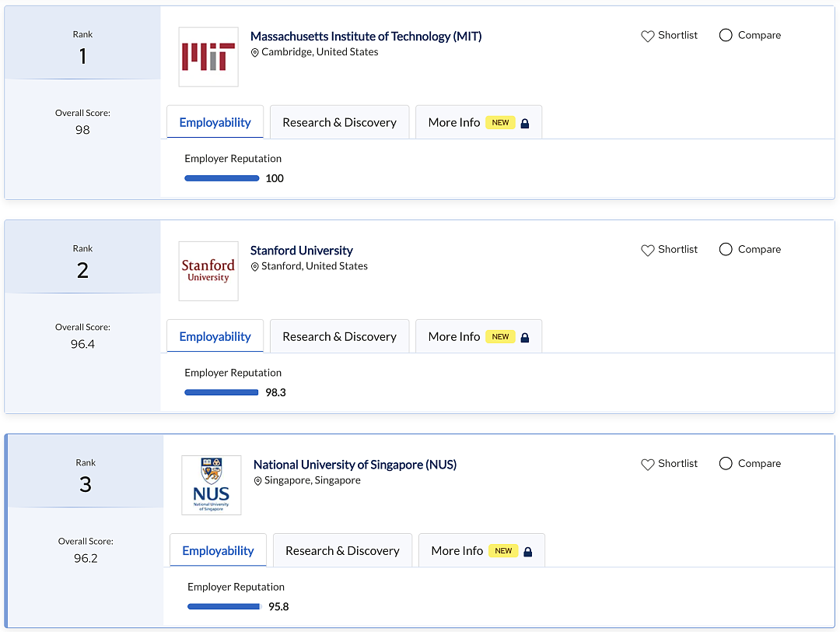Screen dimensions: 840x632
Task: Click Stanford Employer Reputation bar at 98.3
Action: coord(221,392)
